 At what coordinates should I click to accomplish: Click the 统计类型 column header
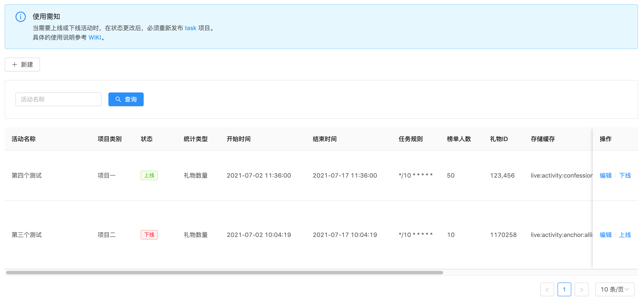(196, 139)
